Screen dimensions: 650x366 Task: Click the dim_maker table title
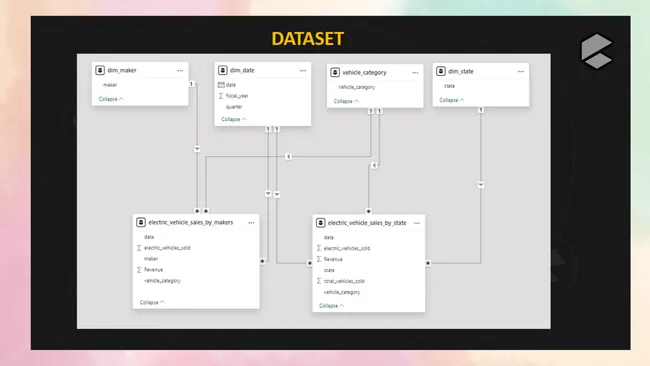pyautogui.click(x=122, y=70)
